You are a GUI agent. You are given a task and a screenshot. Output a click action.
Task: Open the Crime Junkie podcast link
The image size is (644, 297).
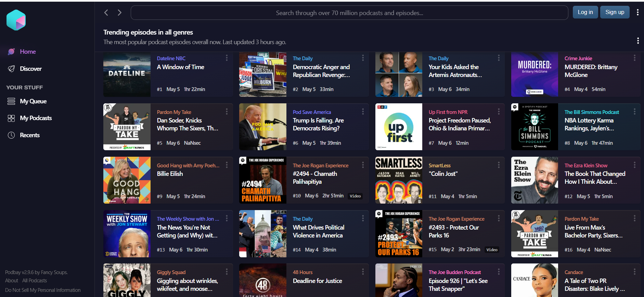tap(578, 59)
